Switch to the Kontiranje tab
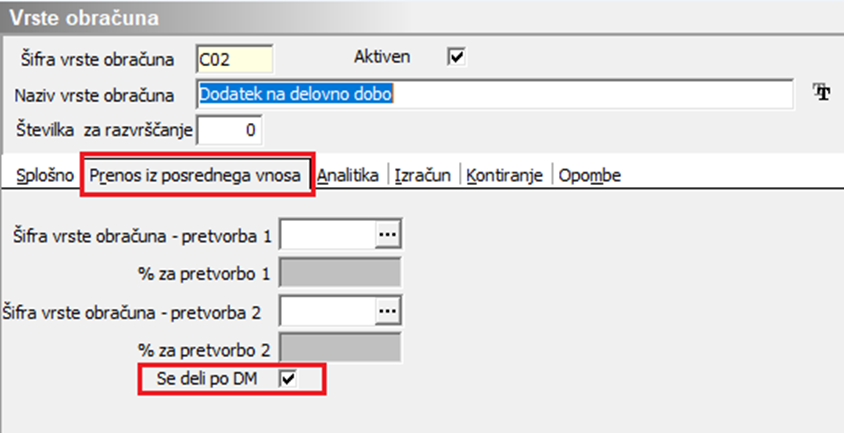Image resolution: width=844 pixels, height=433 pixels. [503, 175]
